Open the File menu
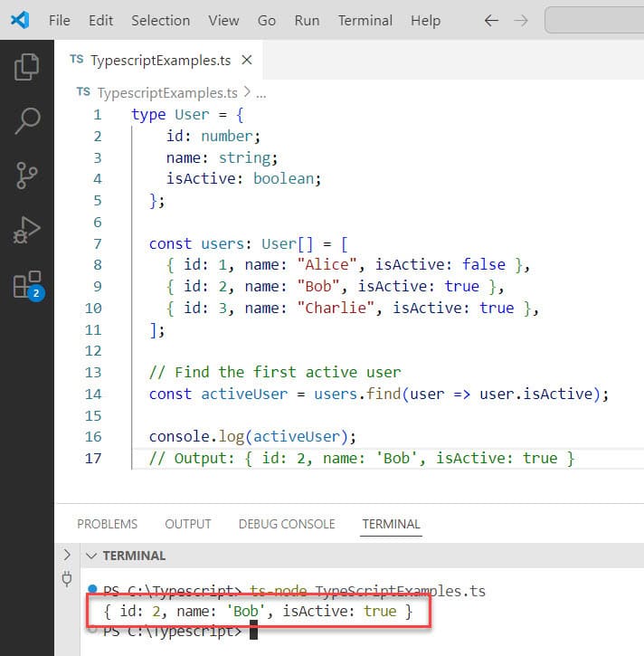 (60, 21)
